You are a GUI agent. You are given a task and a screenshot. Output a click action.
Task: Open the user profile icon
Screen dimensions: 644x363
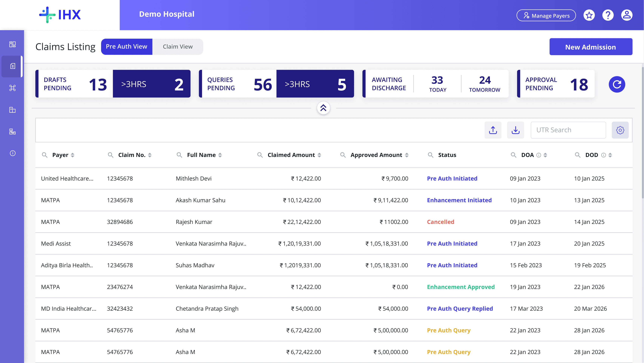pyautogui.click(x=626, y=16)
